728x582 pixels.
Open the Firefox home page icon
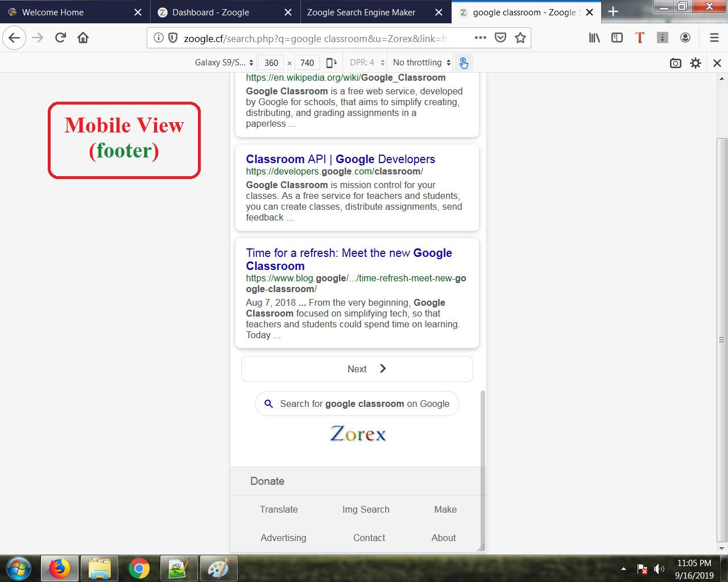tap(83, 38)
